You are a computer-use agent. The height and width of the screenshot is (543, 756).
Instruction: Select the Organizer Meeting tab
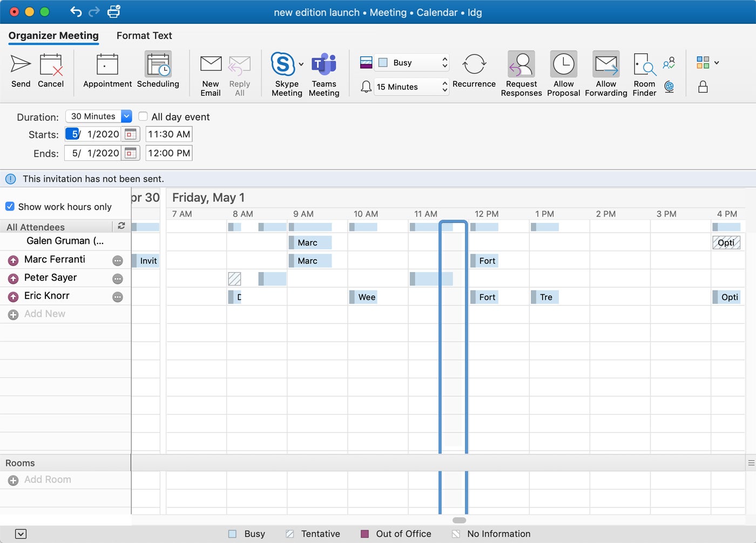pos(53,36)
